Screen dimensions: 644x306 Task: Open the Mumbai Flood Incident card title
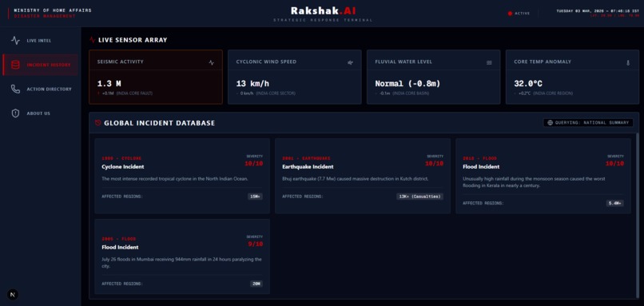[120, 247]
